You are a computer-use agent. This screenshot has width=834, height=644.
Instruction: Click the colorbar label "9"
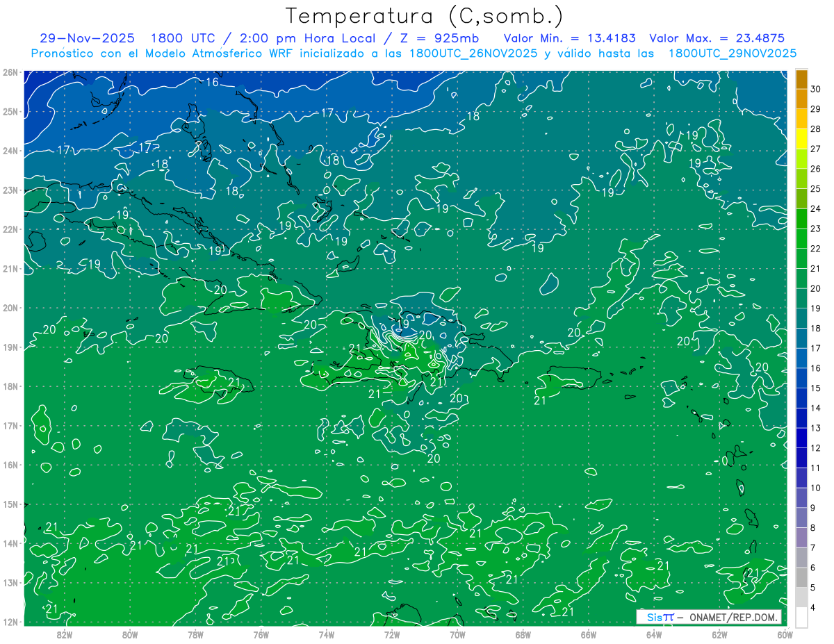click(x=814, y=508)
